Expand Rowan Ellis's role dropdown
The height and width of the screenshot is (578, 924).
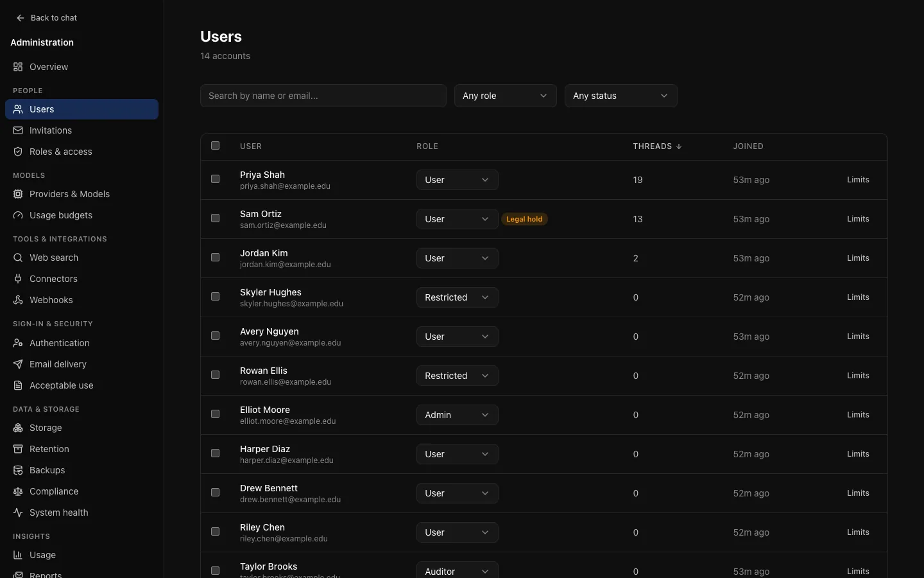click(458, 376)
